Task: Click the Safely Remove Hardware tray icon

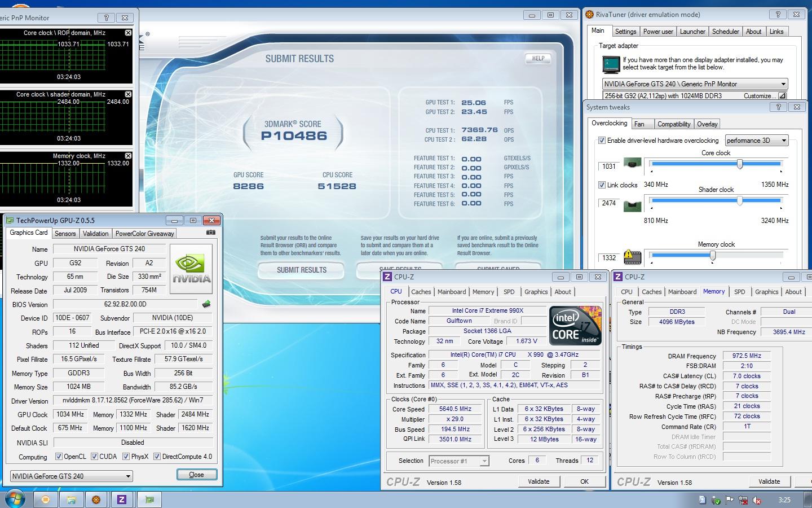Action: click(x=716, y=500)
